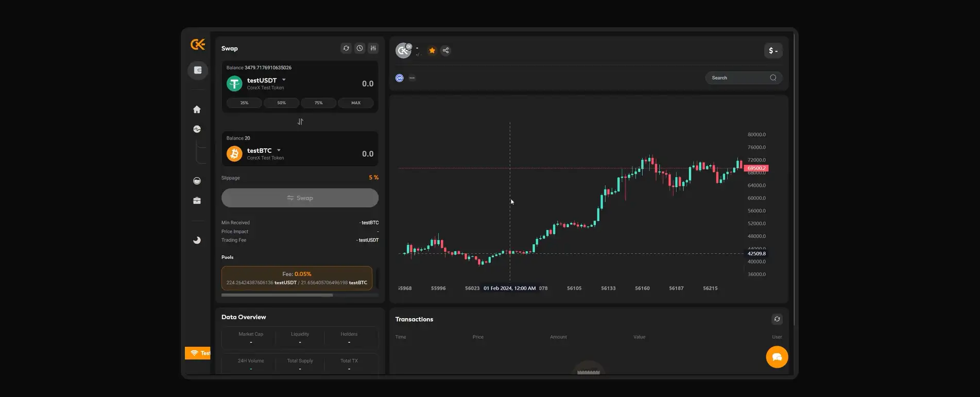Toggle dark mode moon icon
Image resolution: width=980 pixels, height=397 pixels.
(x=197, y=240)
